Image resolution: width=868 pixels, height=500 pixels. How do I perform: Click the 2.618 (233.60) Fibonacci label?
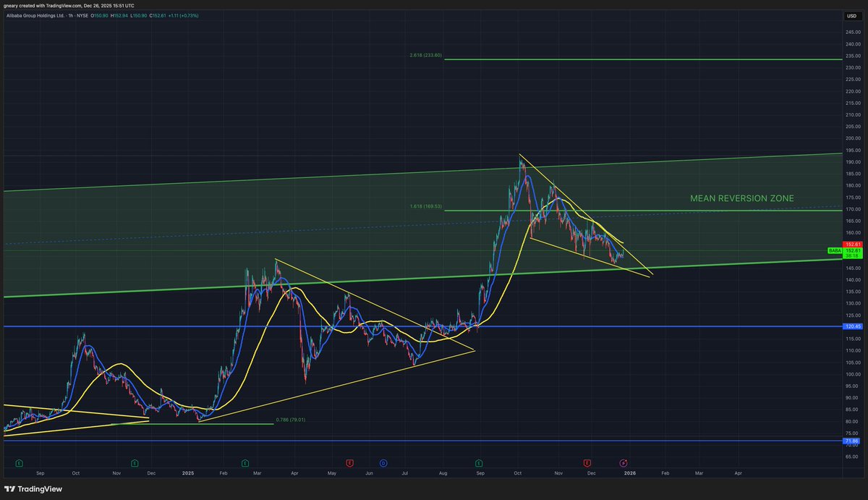coord(425,55)
